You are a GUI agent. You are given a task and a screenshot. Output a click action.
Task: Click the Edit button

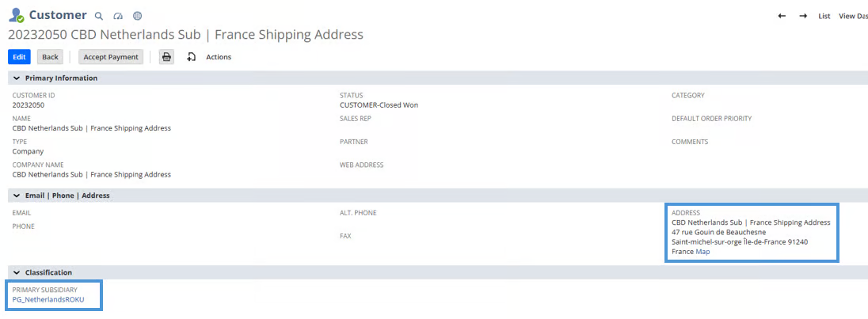(19, 57)
